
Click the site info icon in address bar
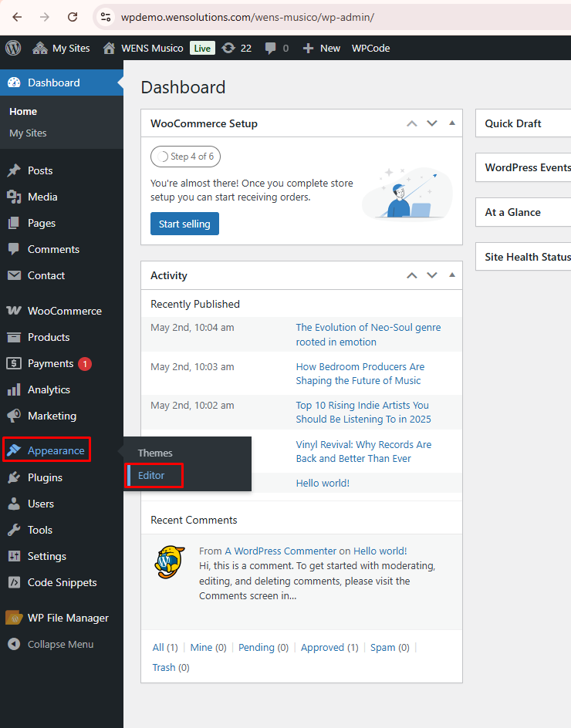(106, 17)
